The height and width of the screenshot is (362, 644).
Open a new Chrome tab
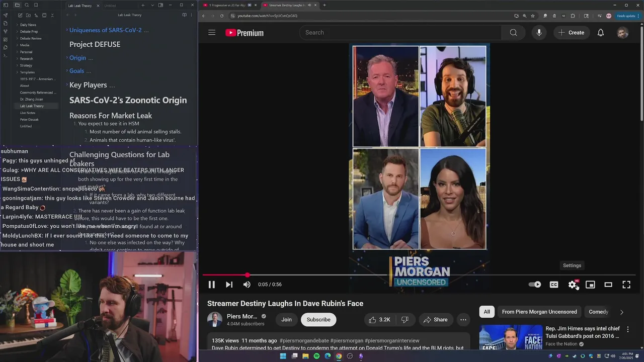(x=325, y=5)
